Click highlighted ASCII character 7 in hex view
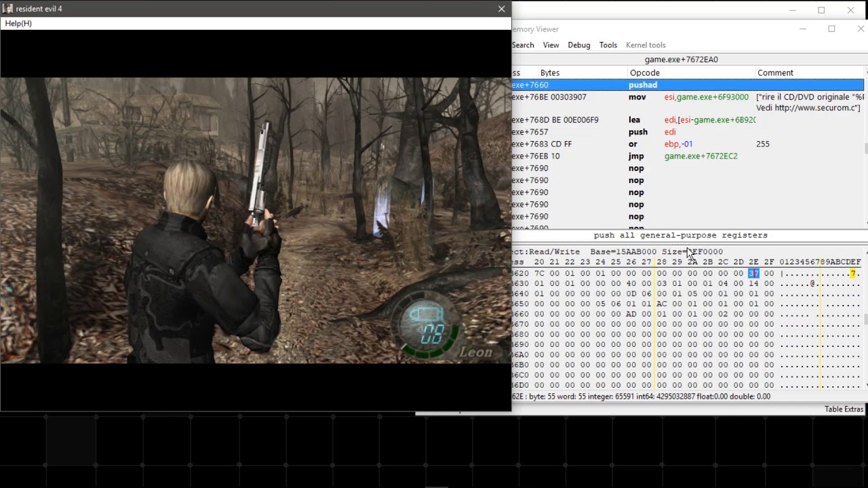 pyautogui.click(x=852, y=274)
